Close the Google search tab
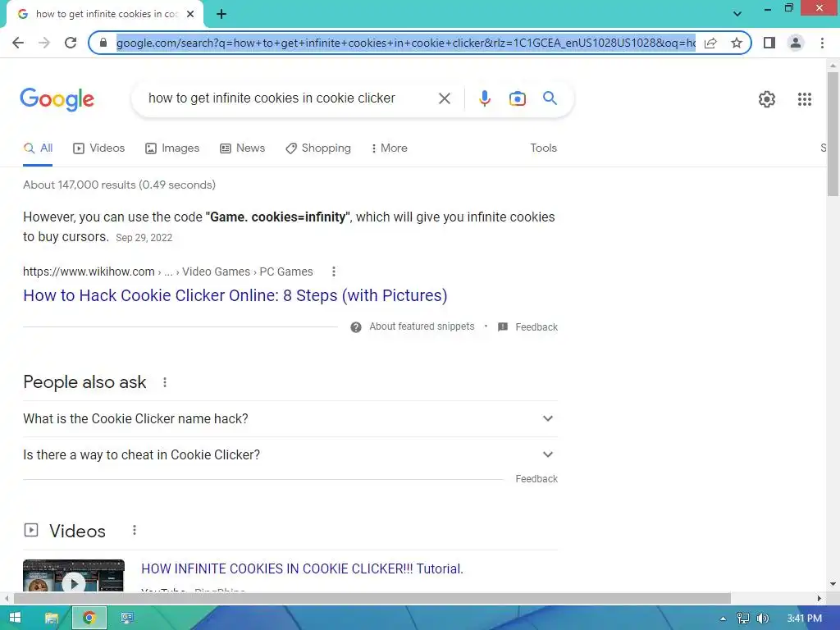840x630 pixels. 190,14
